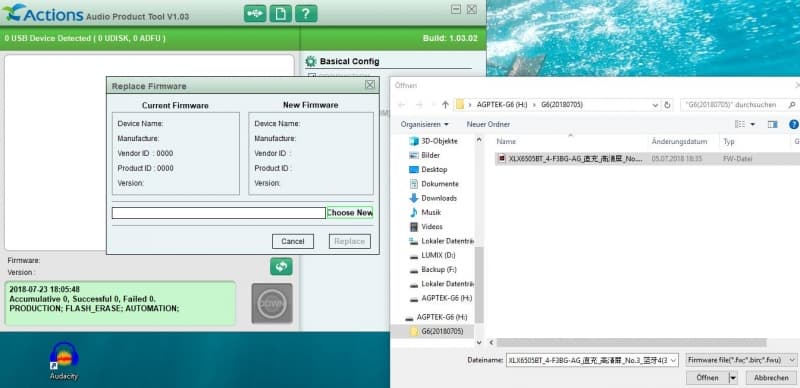Expand address bar history dropdown

pos(656,105)
